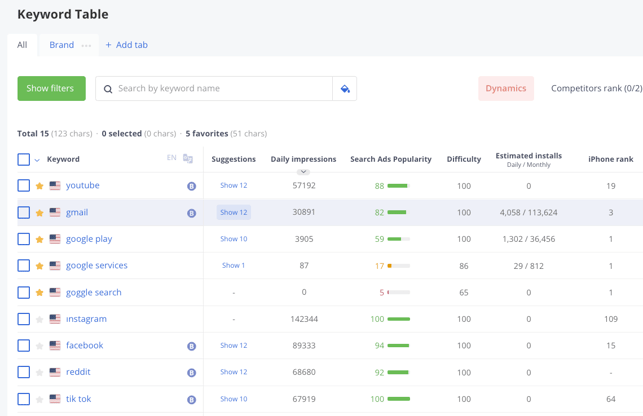Select the Dynamics view
This screenshot has height=416, width=643.
[x=506, y=88]
